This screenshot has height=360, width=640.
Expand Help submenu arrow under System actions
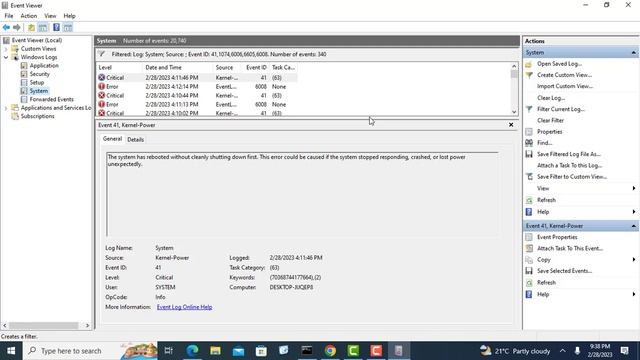pos(633,212)
